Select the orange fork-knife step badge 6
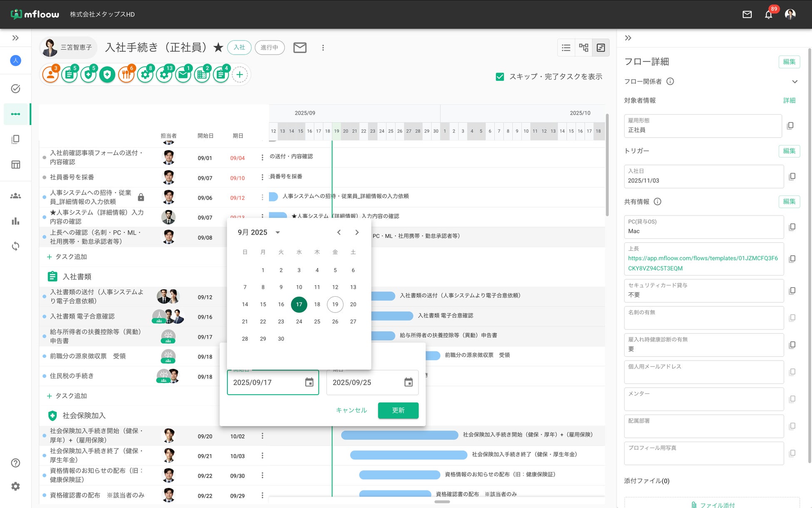812x508 pixels. pyautogui.click(x=126, y=75)
